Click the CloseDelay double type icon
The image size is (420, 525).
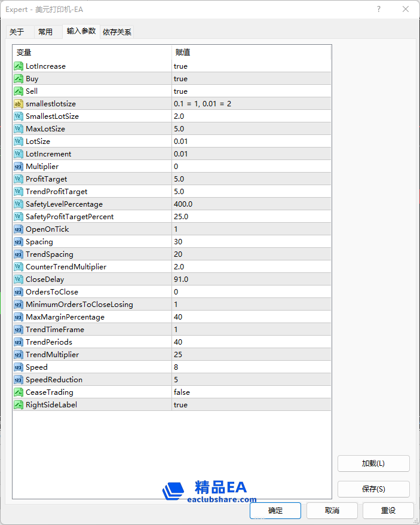point(19,280)
